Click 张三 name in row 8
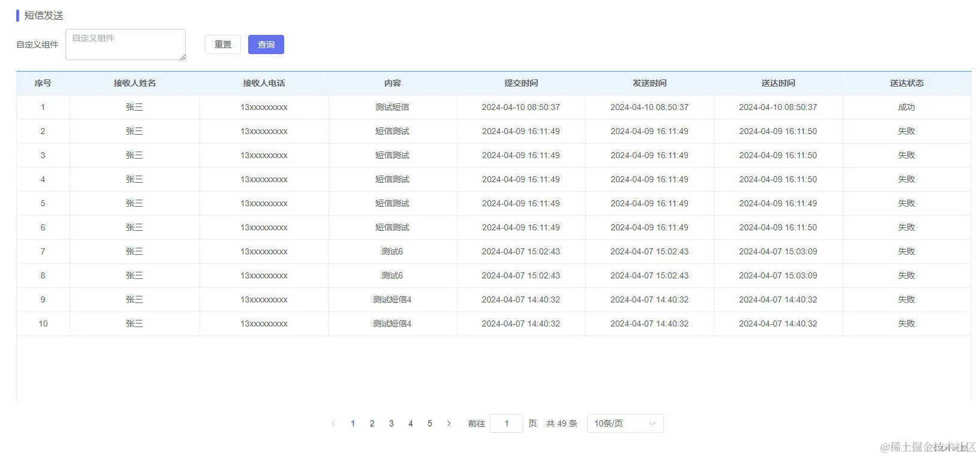Viewport: 980px width, 457px height. click(135, 275)
